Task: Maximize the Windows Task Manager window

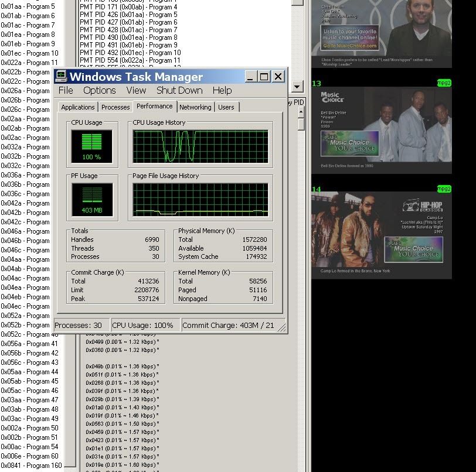Action: (264, 77)
